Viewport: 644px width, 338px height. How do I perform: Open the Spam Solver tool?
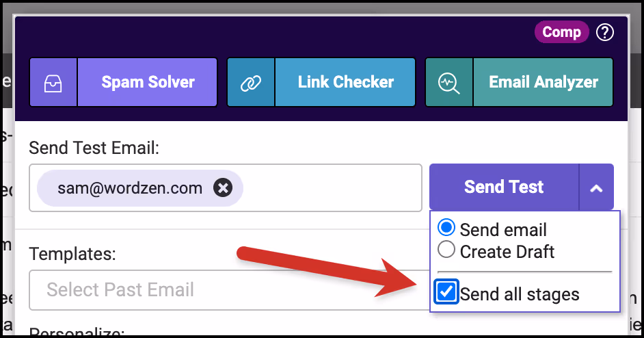[x=148, y=82]
